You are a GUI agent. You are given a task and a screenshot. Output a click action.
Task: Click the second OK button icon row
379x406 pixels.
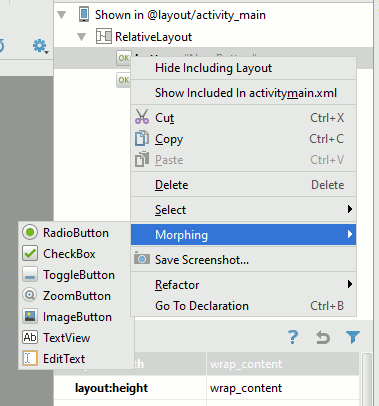coord(124,80)
